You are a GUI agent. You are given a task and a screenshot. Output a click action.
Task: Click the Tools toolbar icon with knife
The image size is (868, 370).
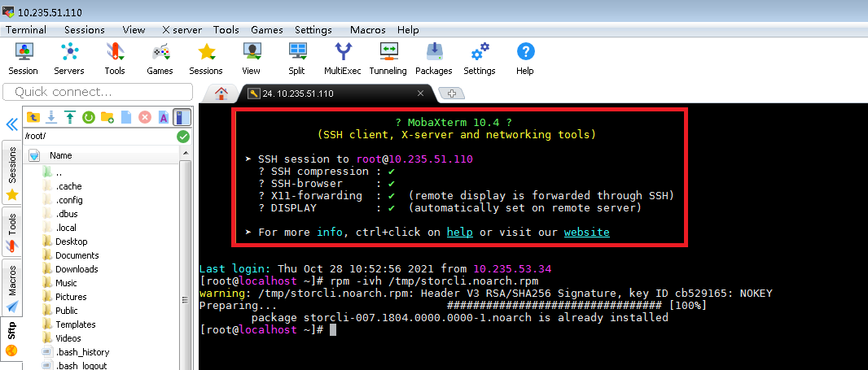pyautogui.click(x=115, y=59)
